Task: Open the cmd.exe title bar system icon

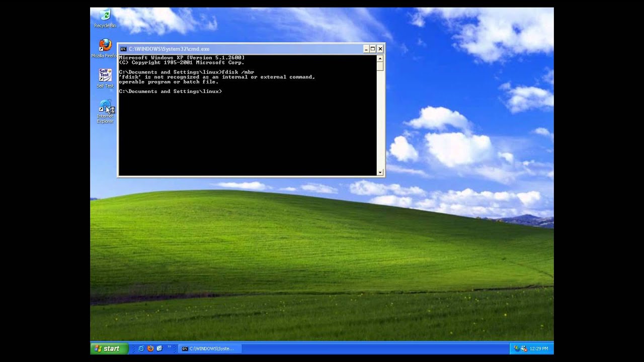Action: [x=123, y=49]
